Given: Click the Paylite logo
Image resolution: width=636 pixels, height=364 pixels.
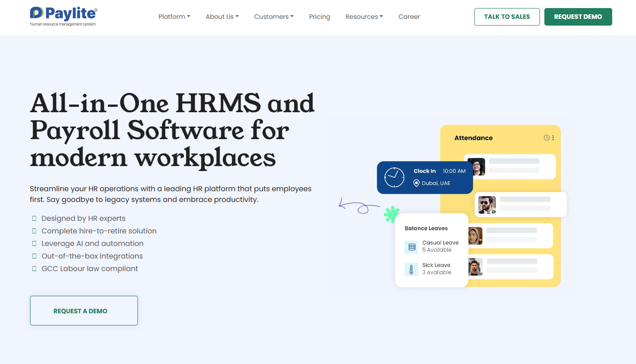Looking at the screenshot, I should pyautogui.click(x=63, y=17).
